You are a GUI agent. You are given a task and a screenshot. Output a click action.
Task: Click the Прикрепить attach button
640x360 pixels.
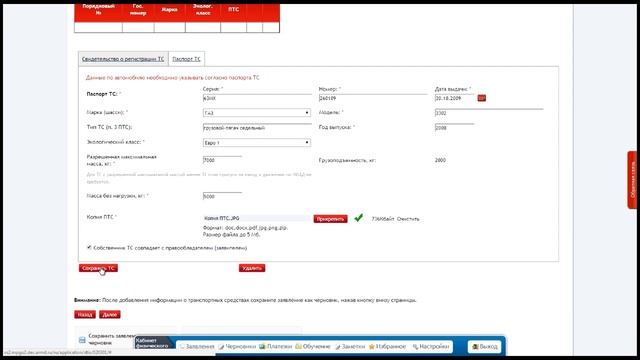(x=330, y=219)
